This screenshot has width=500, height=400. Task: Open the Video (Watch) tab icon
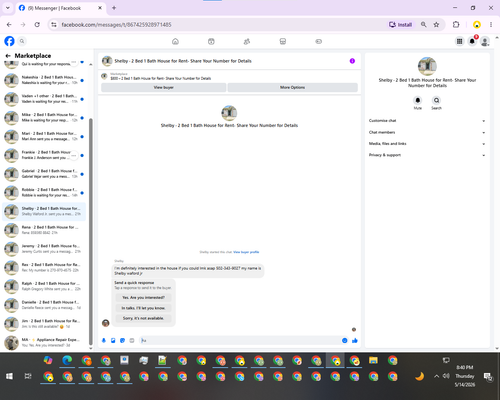(211, 41)
